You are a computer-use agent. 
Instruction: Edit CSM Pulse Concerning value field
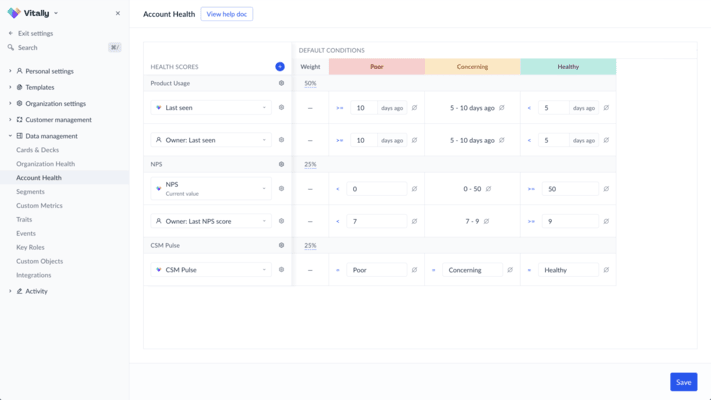(x=472, y=270)
